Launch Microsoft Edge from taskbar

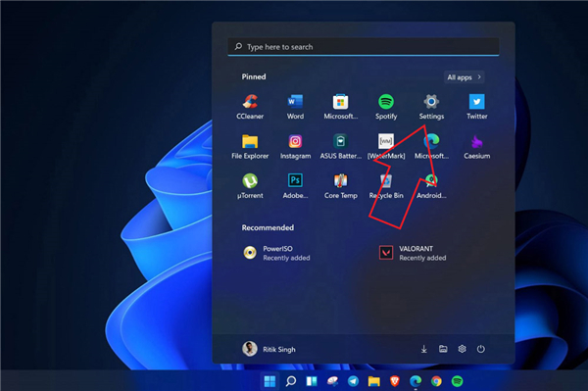coord(416,381)
